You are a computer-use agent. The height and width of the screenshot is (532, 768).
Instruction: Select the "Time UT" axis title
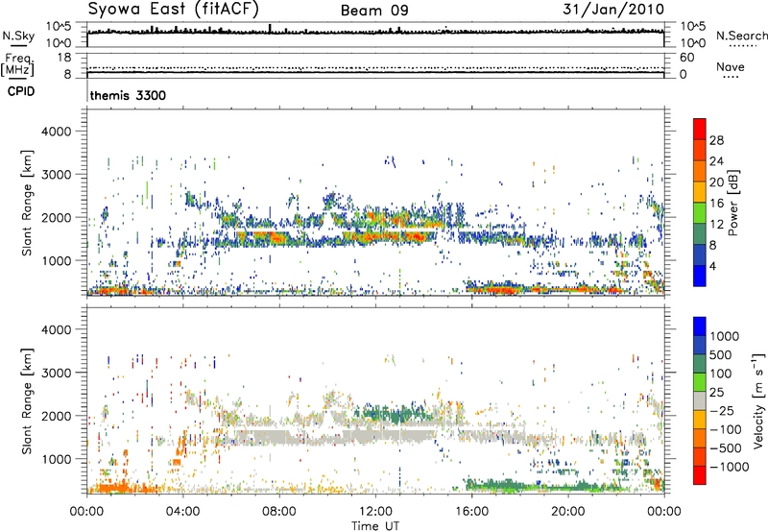(375, 526)
